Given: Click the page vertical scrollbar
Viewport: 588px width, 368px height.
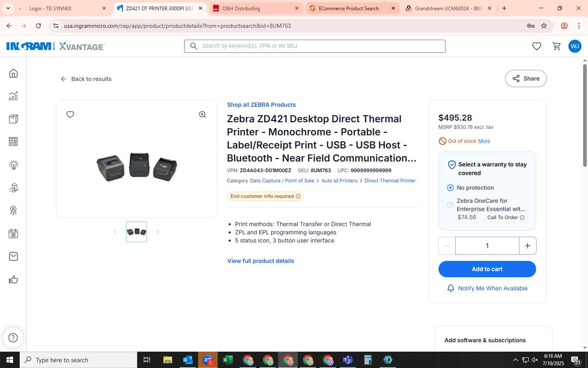Looking at the screenshot, I should point(585,115).
